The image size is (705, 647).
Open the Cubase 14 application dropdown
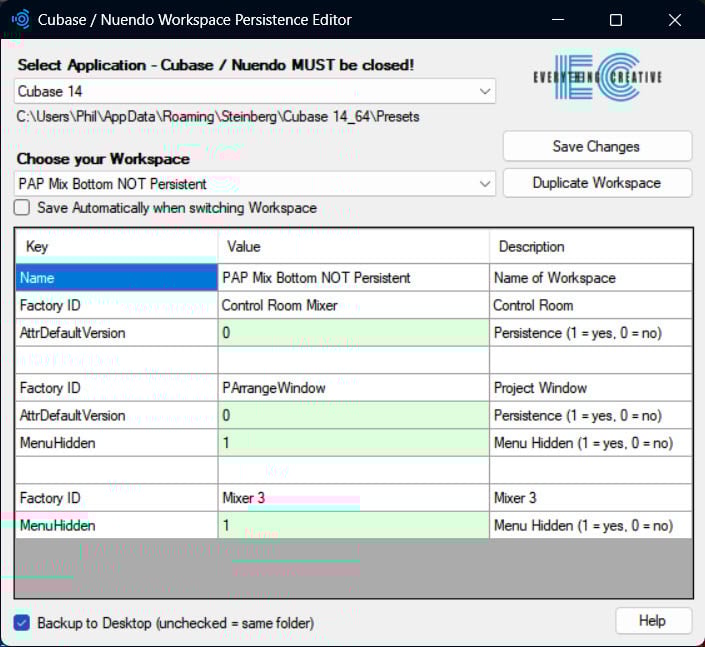pos(255,91)
